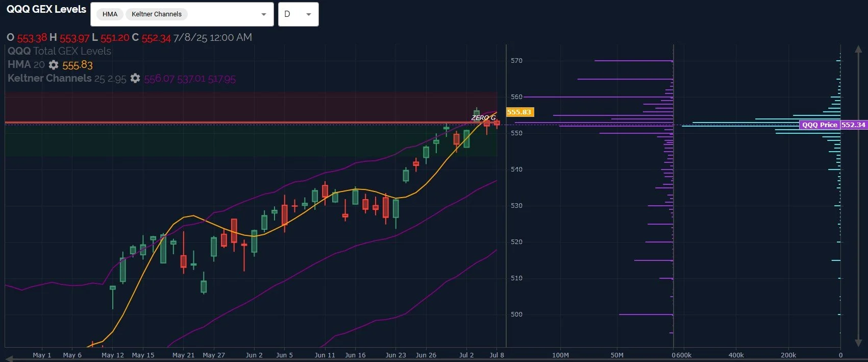Click the 560 price axis label
This screenshot has height=362, width=868.
click(516, 97)
